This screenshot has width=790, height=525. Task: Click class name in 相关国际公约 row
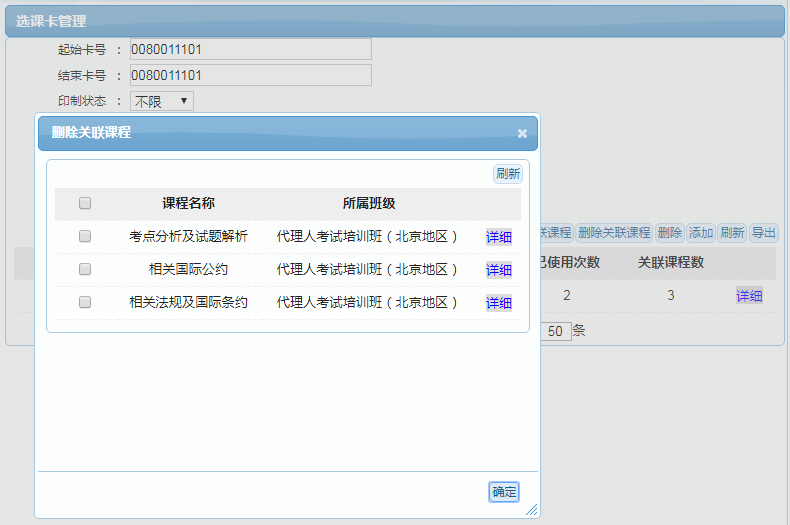tap(367, 269)
